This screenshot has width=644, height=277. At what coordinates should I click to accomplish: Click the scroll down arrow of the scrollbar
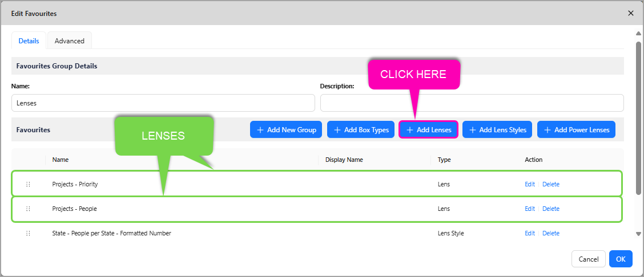click(638, 234)
